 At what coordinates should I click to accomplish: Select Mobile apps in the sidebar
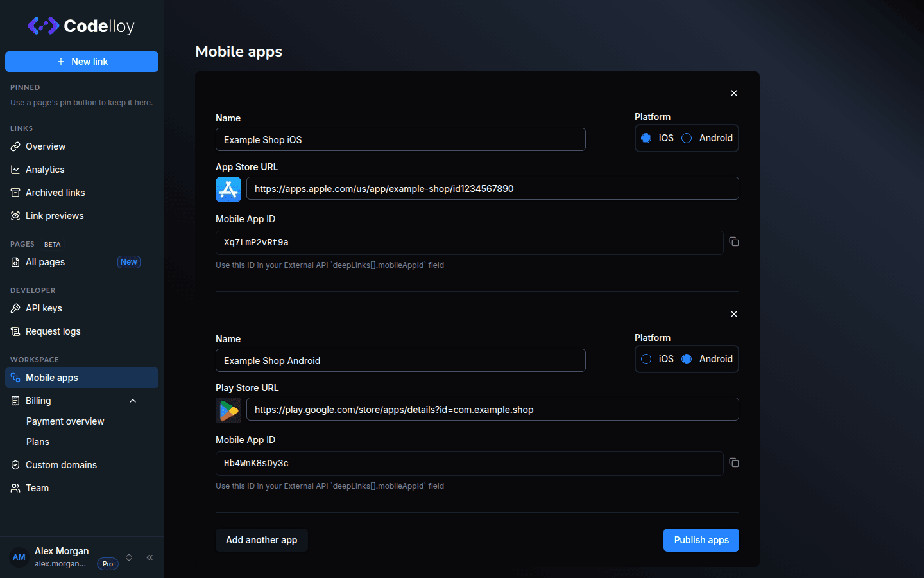click(x=81, y=378)
